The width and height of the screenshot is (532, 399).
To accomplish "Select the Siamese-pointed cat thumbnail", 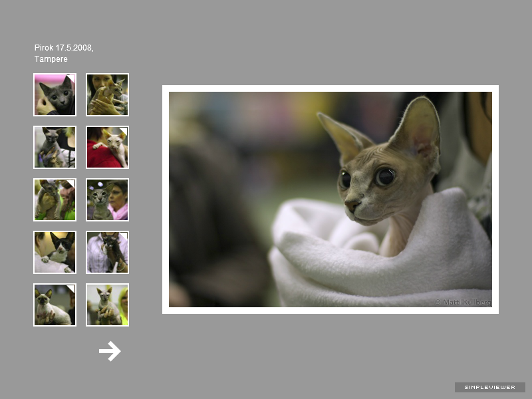I will click(x=55, y=305).
